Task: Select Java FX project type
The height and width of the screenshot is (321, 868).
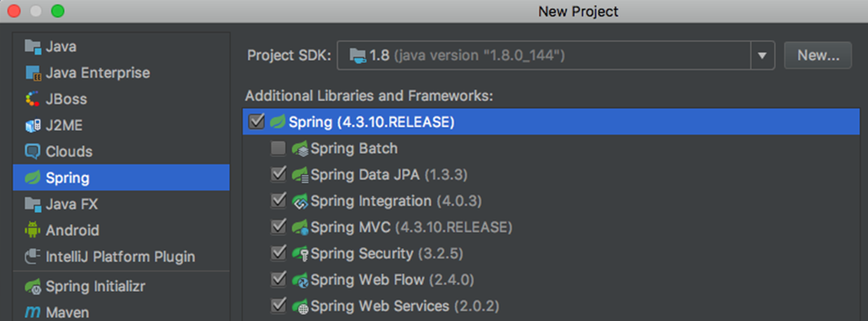Action: [121, 204]
